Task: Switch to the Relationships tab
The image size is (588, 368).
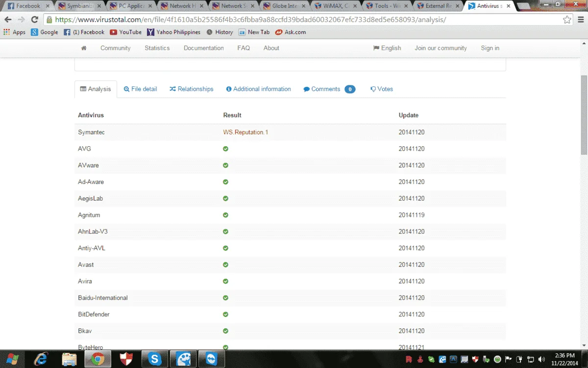Action: pyautogui.click(x=192, y=89)
